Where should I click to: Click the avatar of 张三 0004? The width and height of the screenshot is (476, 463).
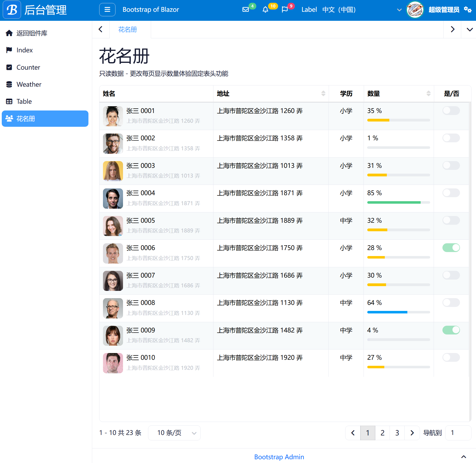click(113, 198)
